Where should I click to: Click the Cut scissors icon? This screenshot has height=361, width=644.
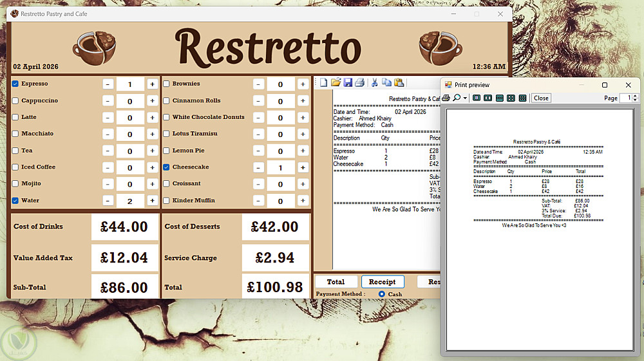pyautogui.click(x=374, y=83)
